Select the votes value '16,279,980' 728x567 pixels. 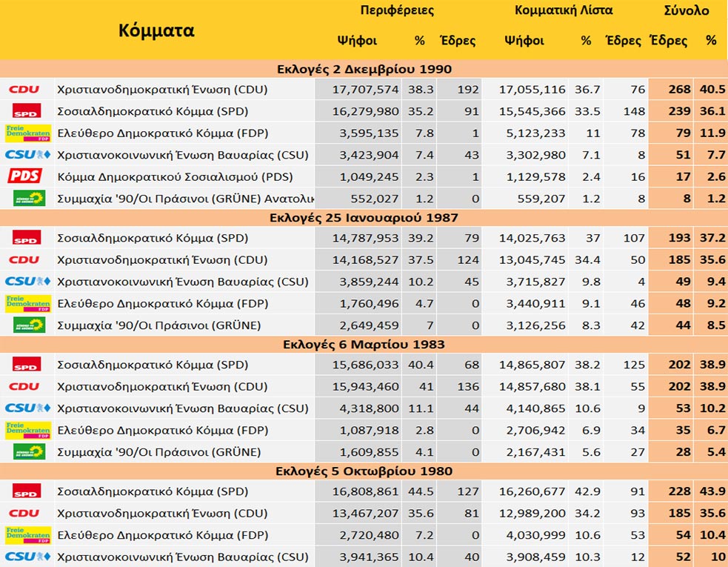click(365, 111)
